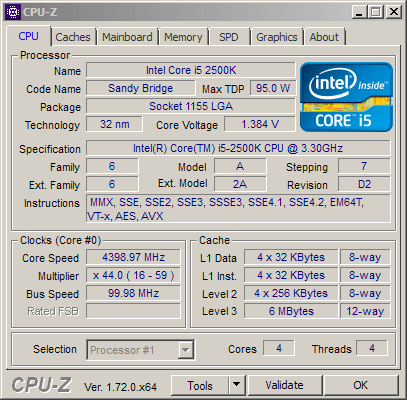Open the Mainboard tab

127,37
